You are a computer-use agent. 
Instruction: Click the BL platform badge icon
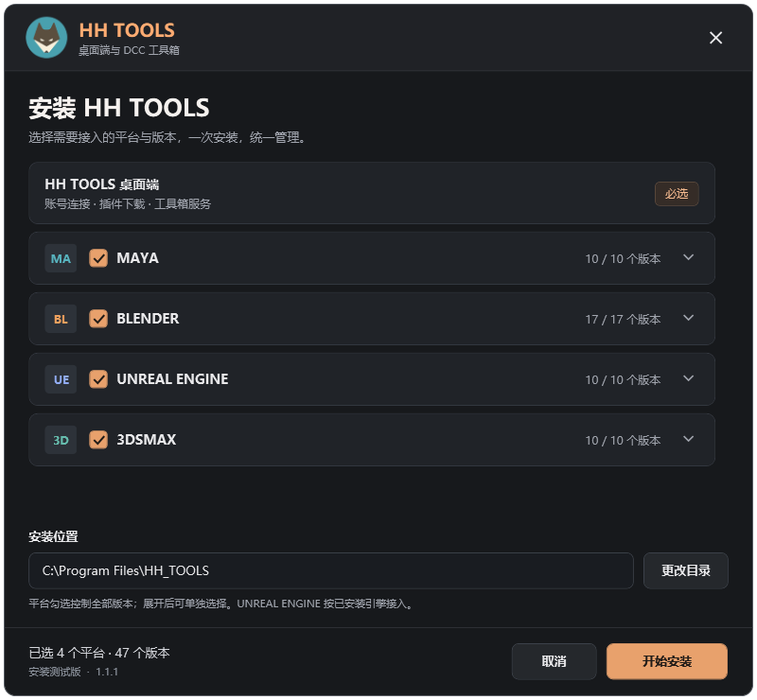tap(61, 319)
